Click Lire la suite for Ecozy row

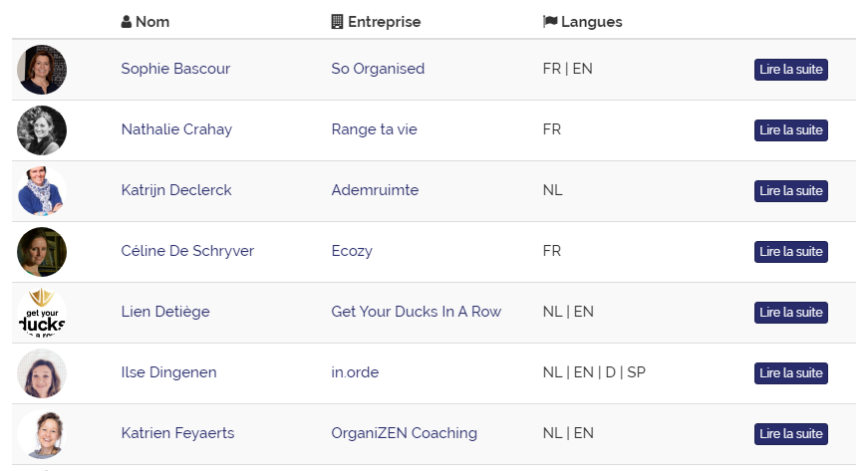pyautogui.click(x=790, y=252)
